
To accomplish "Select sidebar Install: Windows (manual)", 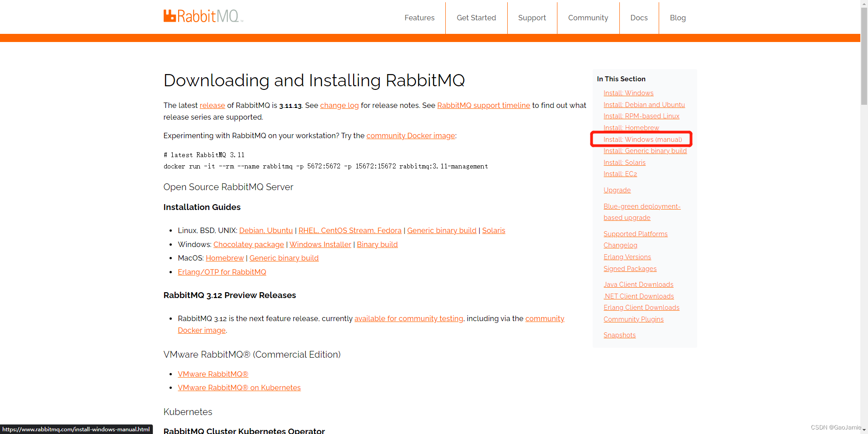I will (642, 140).
